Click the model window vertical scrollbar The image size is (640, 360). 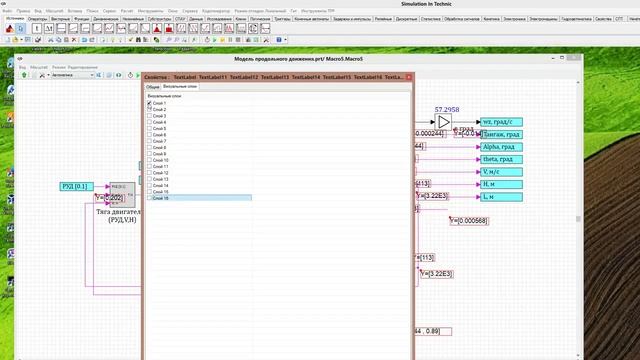[578, 219]
